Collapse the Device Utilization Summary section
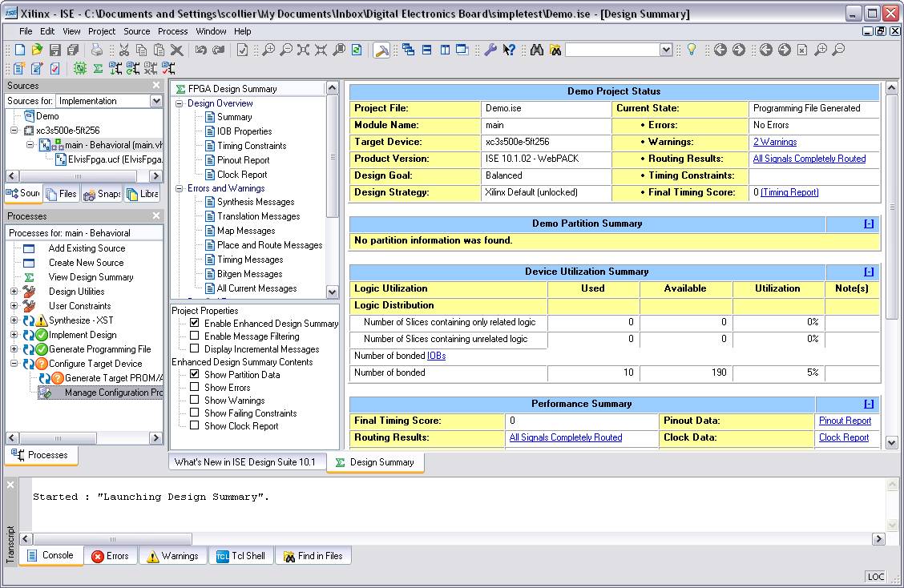 pyautogui.click(x=869, y=272)
